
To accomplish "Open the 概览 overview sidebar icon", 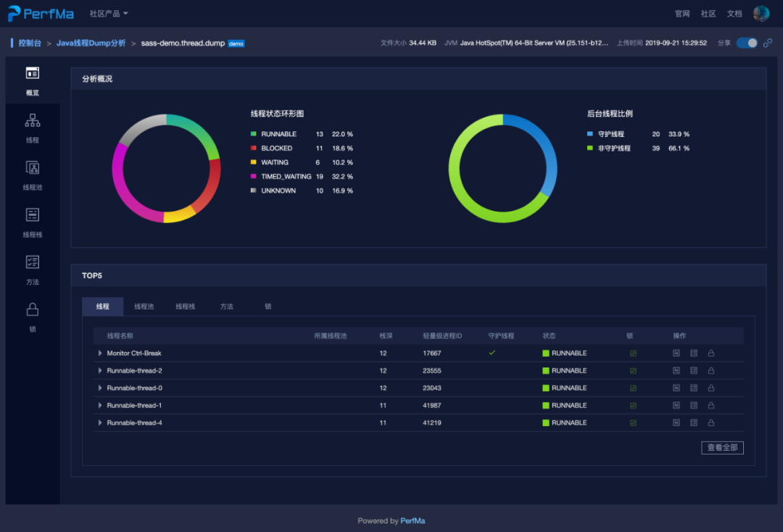I will tap(33, 73).
